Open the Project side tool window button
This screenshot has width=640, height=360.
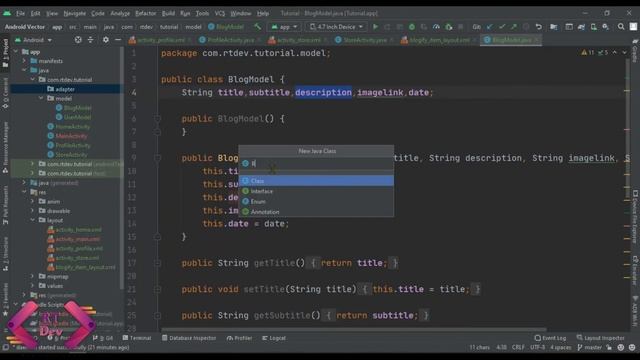pos(5,52)
